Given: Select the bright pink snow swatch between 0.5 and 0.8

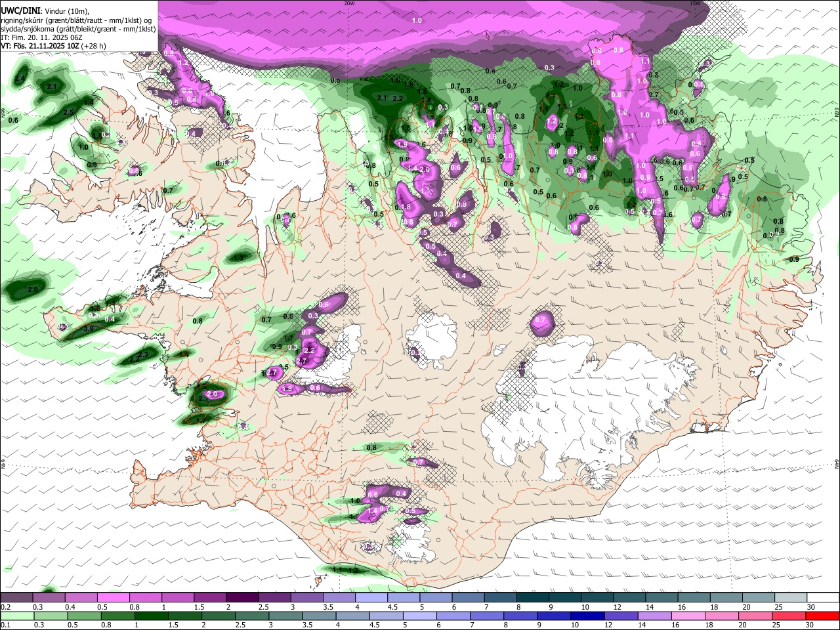Looking at the screenshot, I should pos(114,597).
